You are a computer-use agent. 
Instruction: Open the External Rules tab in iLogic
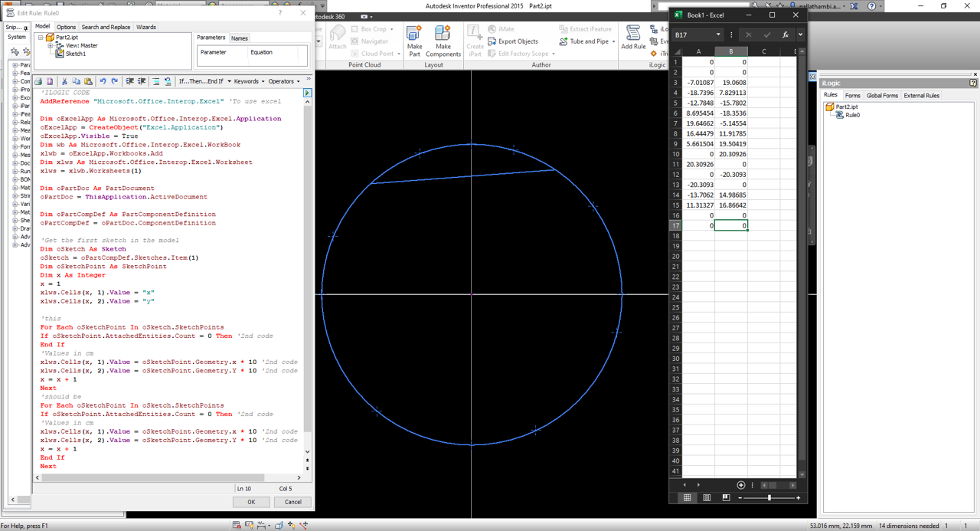(x=921, y=96)
